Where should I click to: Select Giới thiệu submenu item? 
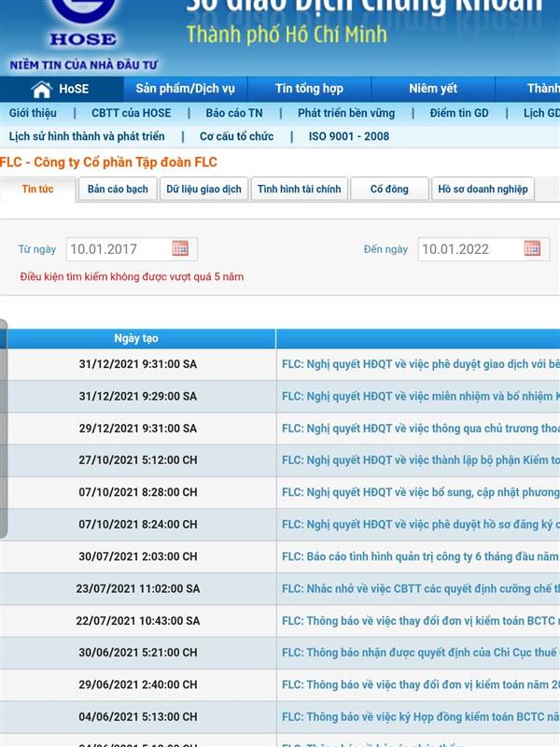(x=33, y=113)
